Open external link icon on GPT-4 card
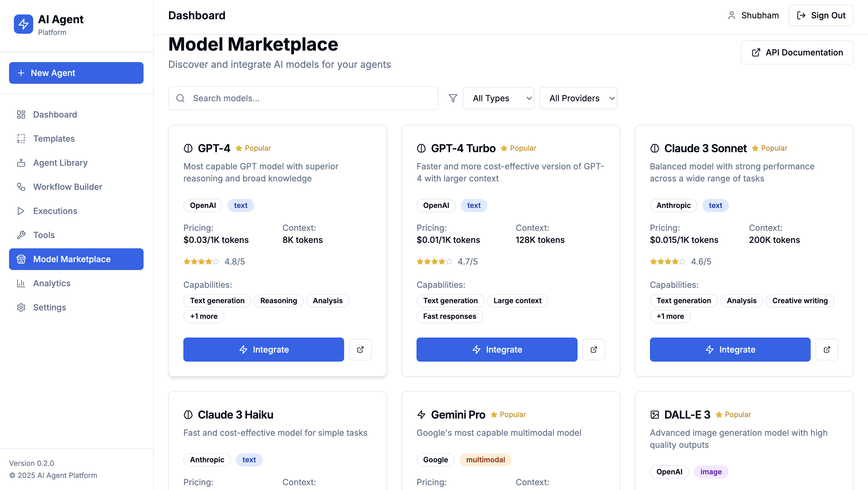Image resolution: width=868 pixels, height=490 pixels. [x=360, y=350]
